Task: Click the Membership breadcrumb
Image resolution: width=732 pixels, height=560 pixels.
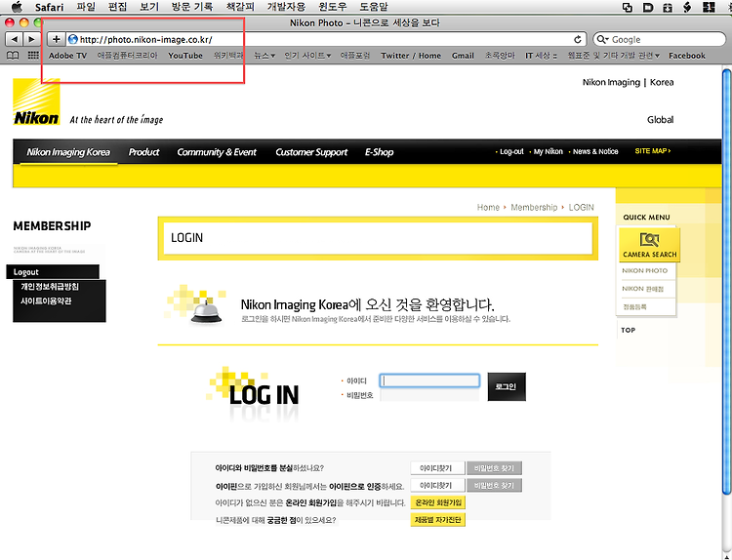Action: point(534,207)
